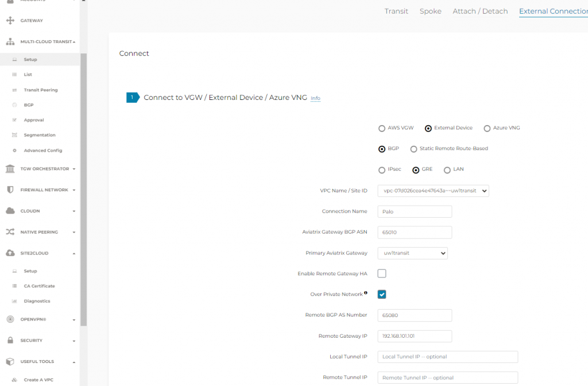Screen dimensions: 588x386
Task: Click the Connection Name field
Action: 415,211
